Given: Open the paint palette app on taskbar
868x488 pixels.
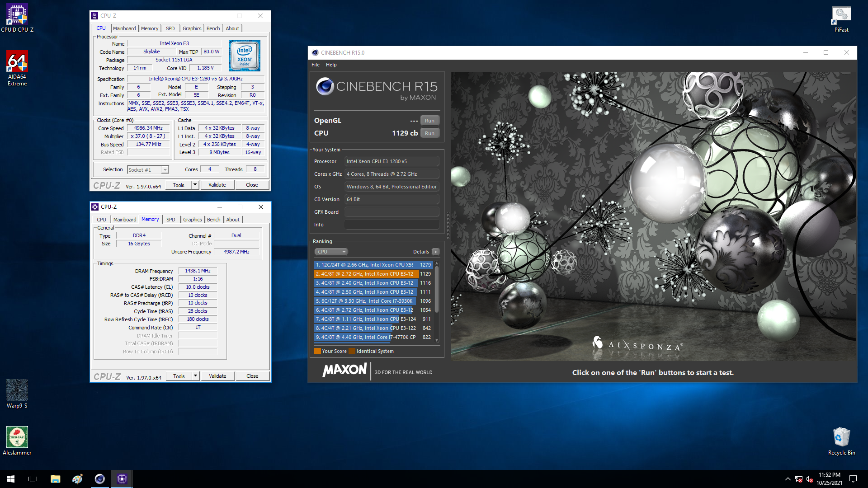Looking at the screenshot, I should coord(77,479).
